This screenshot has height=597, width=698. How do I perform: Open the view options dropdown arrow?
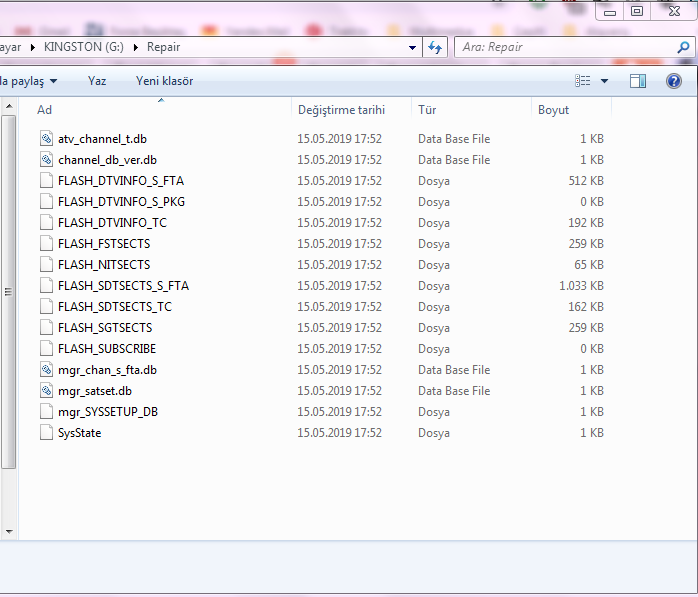[604, 81]
